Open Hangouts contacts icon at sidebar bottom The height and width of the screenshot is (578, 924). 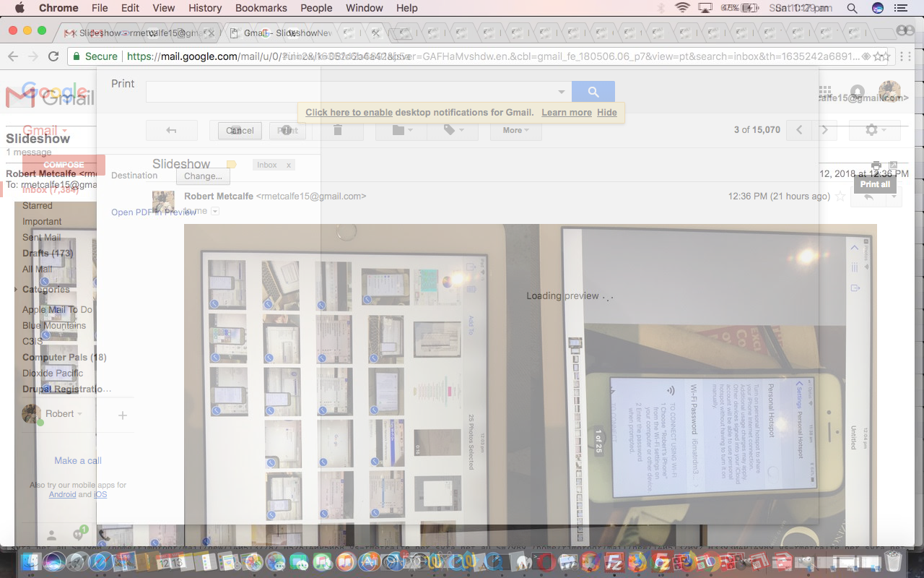pos(51,535)
